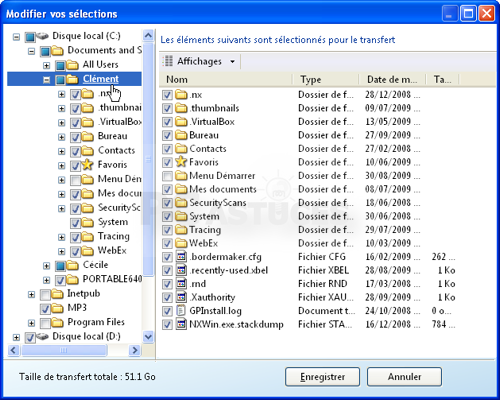Check the Menu Démarrer box in file list

pos(167,176)
